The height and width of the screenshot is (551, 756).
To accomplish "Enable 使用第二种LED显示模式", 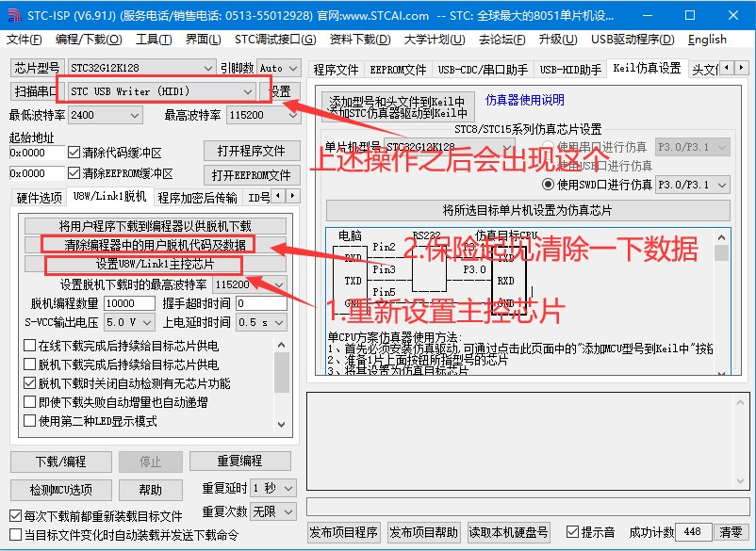I will tap(29, 421).
